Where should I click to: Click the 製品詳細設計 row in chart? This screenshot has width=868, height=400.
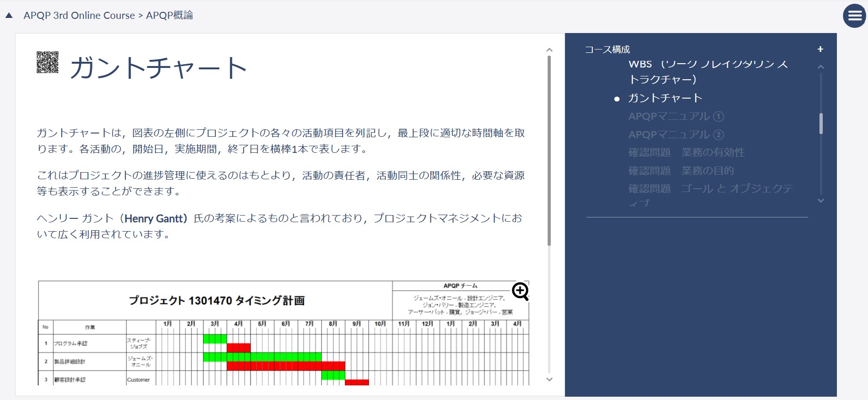click(283, 361)
